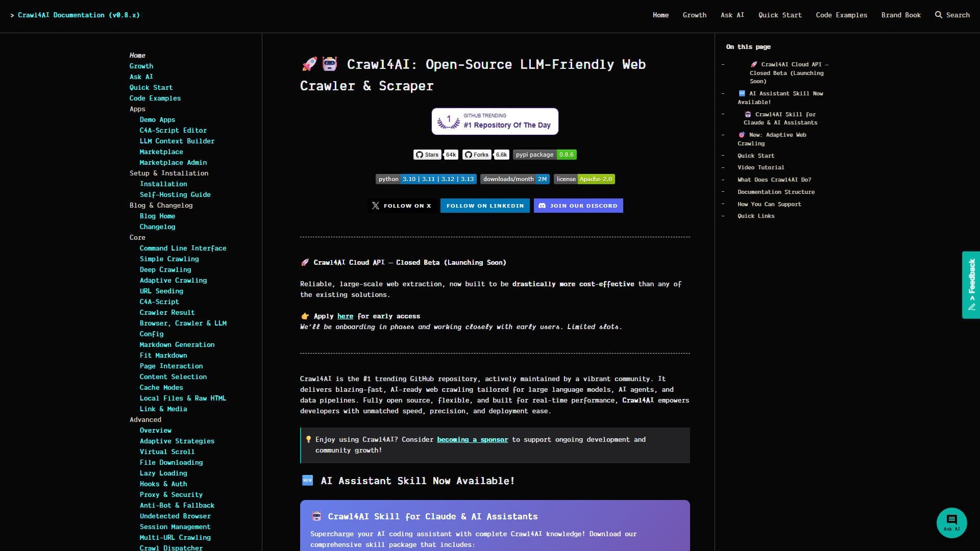Jump to How You Can Support outline link
Screen dimensions: 980x551
pyautogui.click(x=769, y=204)
